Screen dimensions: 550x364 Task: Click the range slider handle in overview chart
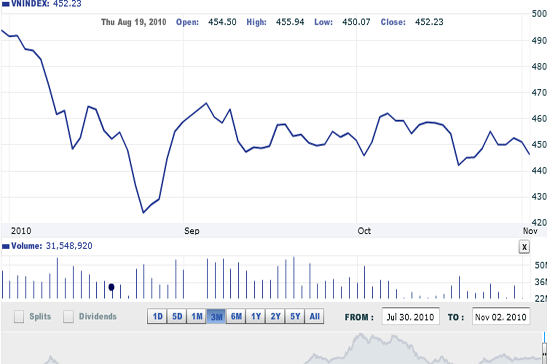(x=544, y=352)
